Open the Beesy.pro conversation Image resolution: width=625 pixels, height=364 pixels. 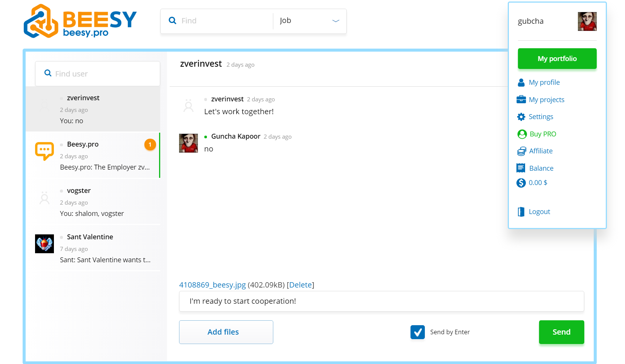pos(93,155)
